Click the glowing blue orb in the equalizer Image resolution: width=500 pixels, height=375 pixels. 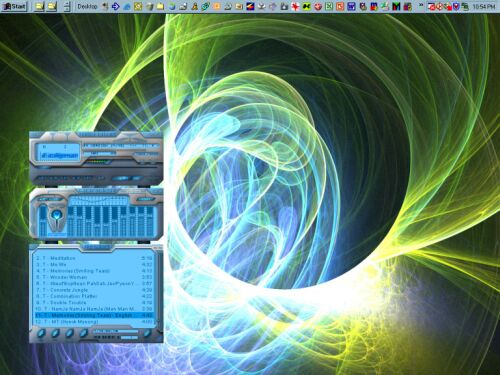(56, 214)
